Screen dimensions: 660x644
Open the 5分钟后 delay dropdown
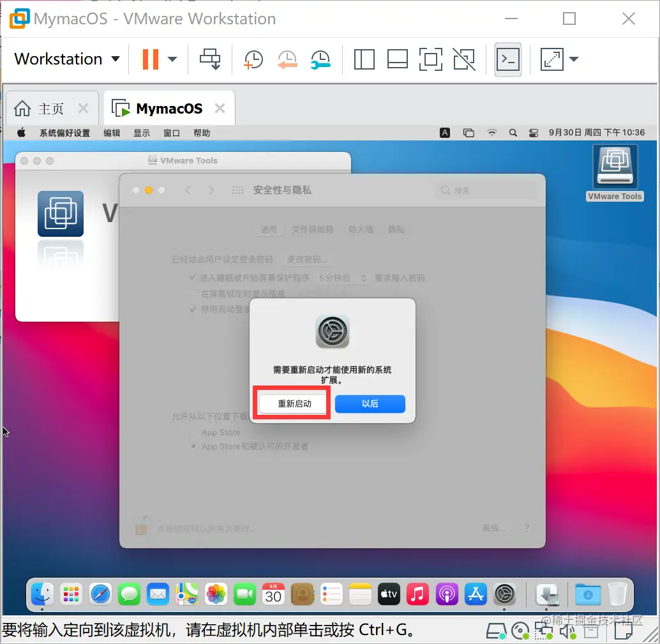[341, 278]
